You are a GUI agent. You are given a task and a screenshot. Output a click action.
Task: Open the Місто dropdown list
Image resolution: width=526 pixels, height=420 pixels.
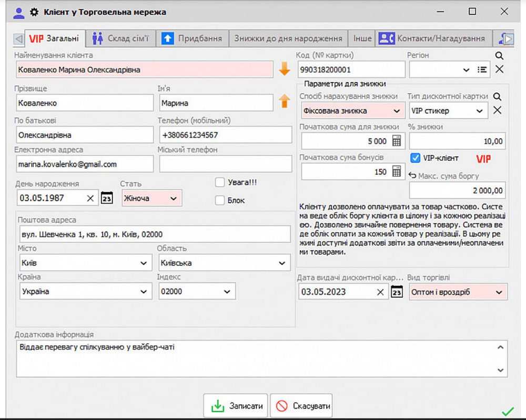click(x=143, y=263)
